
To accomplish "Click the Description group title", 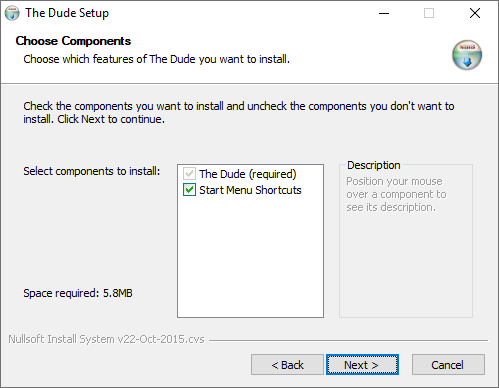I will 374,165.
